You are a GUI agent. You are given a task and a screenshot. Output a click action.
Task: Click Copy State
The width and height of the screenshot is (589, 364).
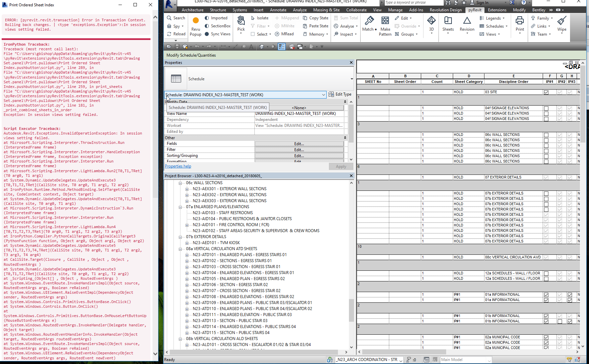pyautogui.click(x=315, y=18)
